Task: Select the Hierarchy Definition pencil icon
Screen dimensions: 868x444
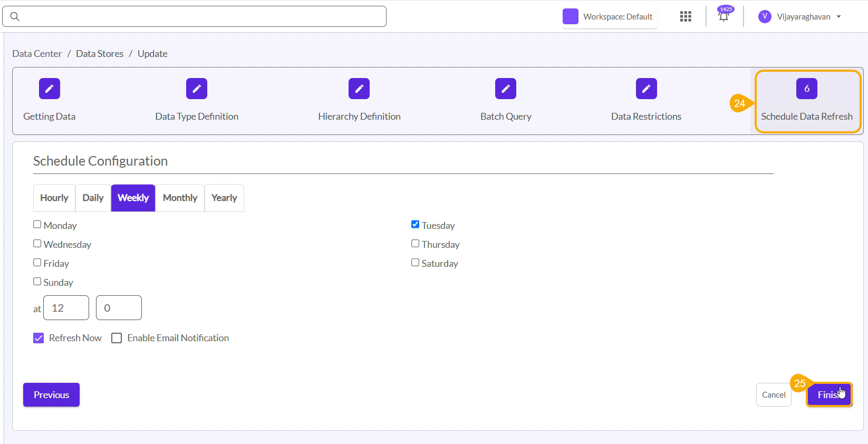Action: [x=359, y=89]
